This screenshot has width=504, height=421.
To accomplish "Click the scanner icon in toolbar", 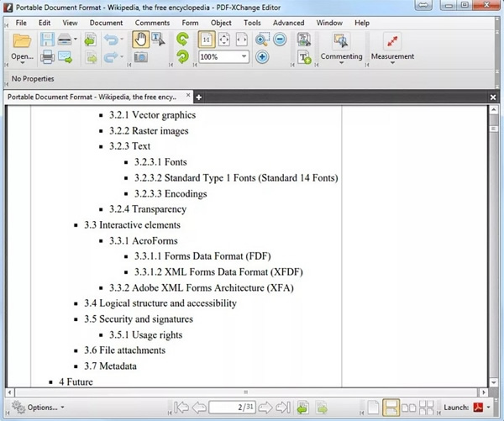I will pyautogui.click(x=65, y=39).
